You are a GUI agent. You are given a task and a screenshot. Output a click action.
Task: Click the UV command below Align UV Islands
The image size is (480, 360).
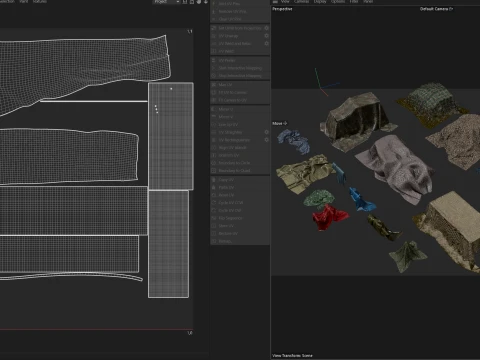(x=229, y=155)
